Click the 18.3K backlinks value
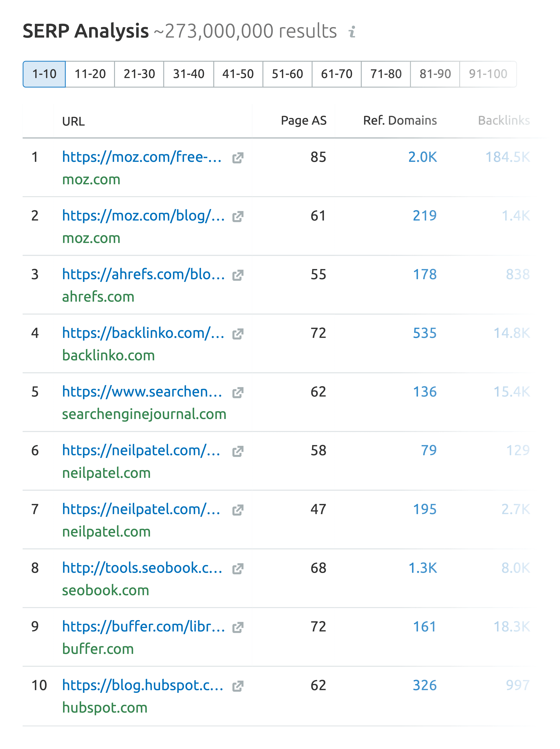 [512, 627]
